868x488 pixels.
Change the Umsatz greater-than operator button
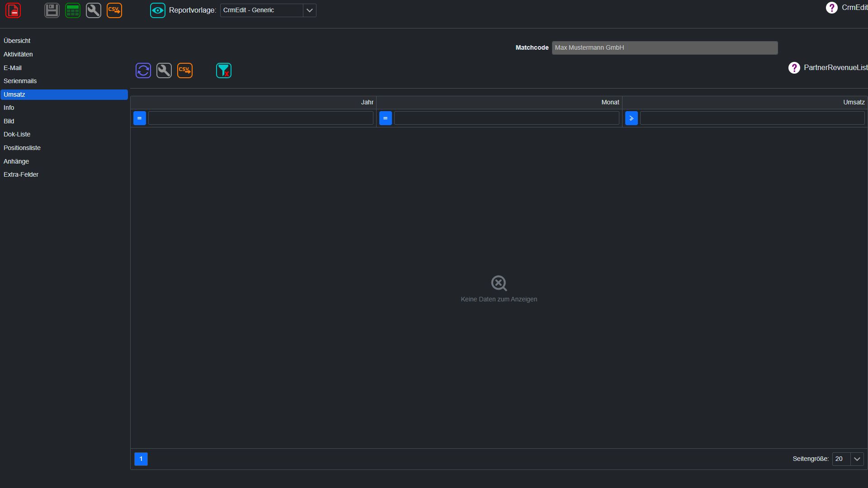[x=632, y=118]
